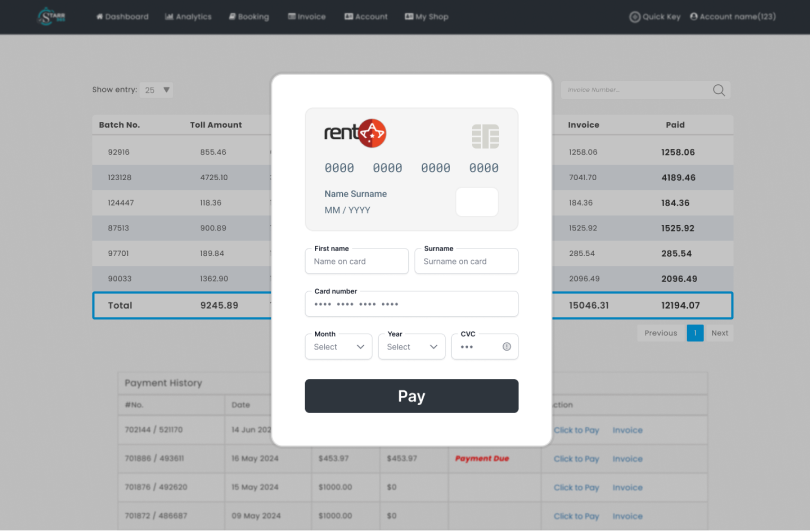
Task: Expand the Year select dropdown
Action: [412, 347]
